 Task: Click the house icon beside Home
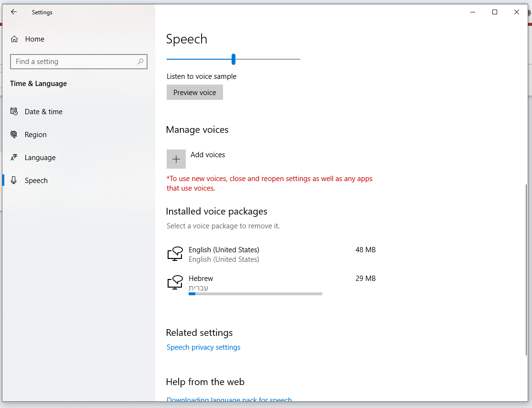pos(14,39)
